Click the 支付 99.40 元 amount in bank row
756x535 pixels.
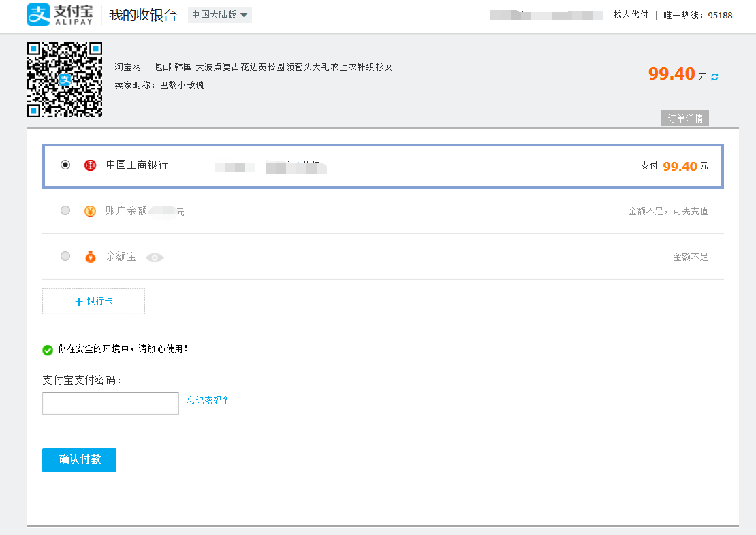[x=674, y=166]
